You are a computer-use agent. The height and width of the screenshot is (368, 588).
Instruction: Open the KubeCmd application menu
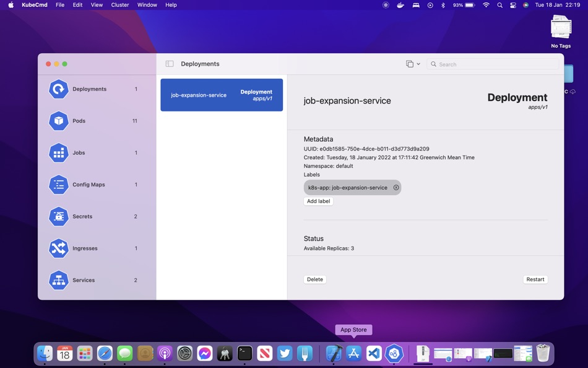[x=35, y=5]
